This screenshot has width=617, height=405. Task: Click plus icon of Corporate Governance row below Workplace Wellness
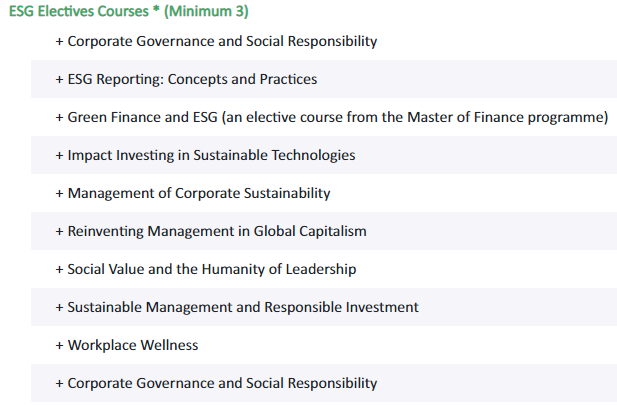coord(59,383)
